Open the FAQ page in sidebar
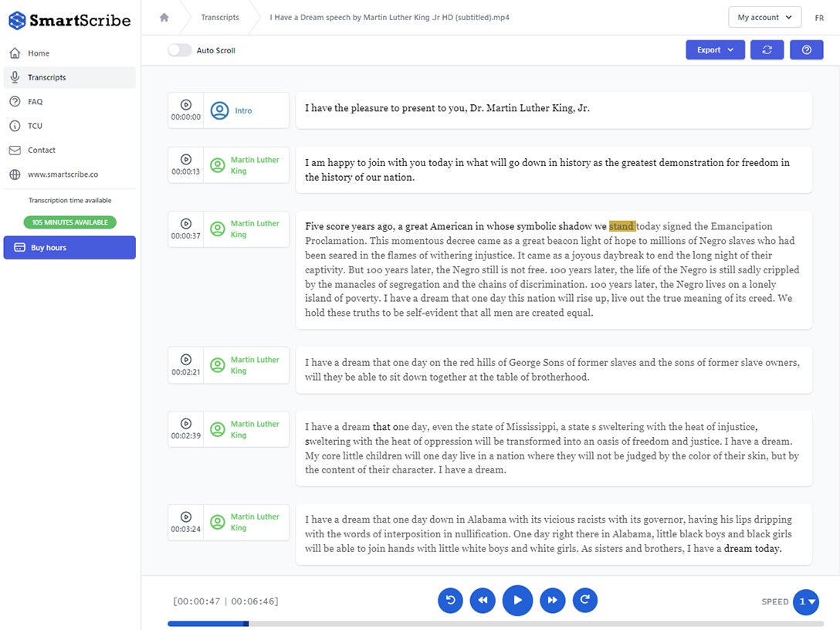 [x=36, y=102]
